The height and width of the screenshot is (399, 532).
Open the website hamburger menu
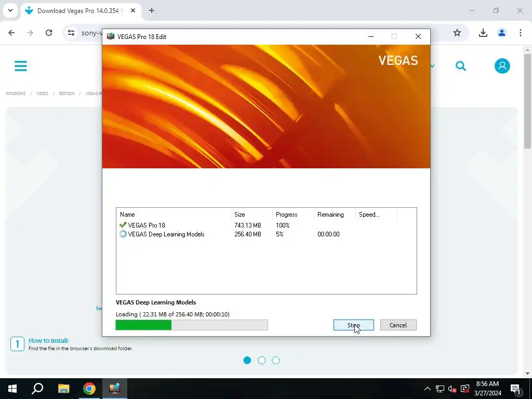pyautogui.click(x=21, y=66)
